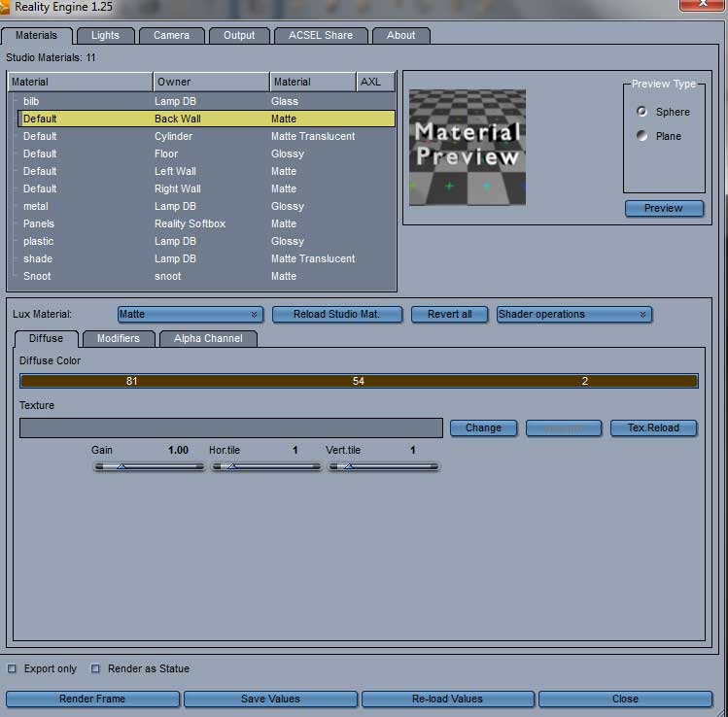Click the first Material column header

pos(81,82)
